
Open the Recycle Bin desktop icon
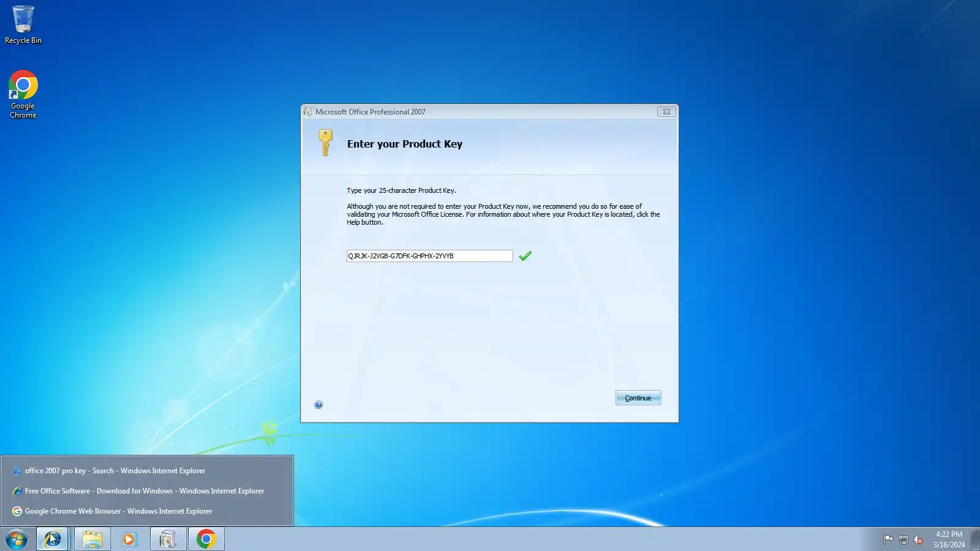tap(23, 24)
